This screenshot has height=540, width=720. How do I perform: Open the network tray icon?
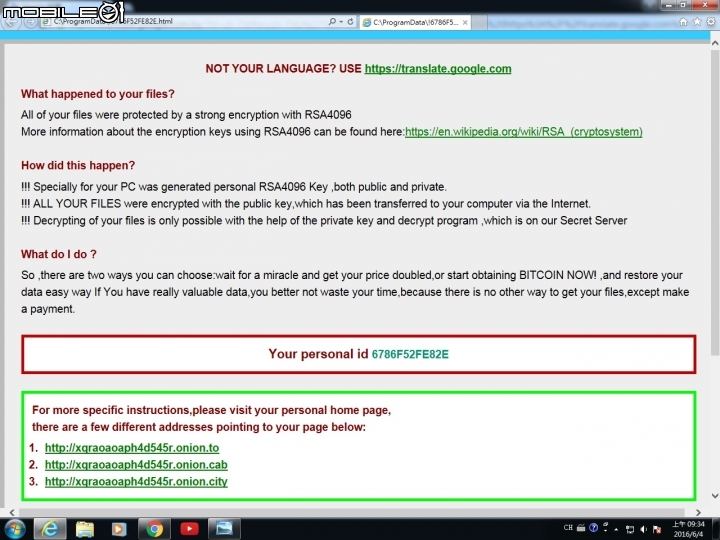(x=630, y=529)
